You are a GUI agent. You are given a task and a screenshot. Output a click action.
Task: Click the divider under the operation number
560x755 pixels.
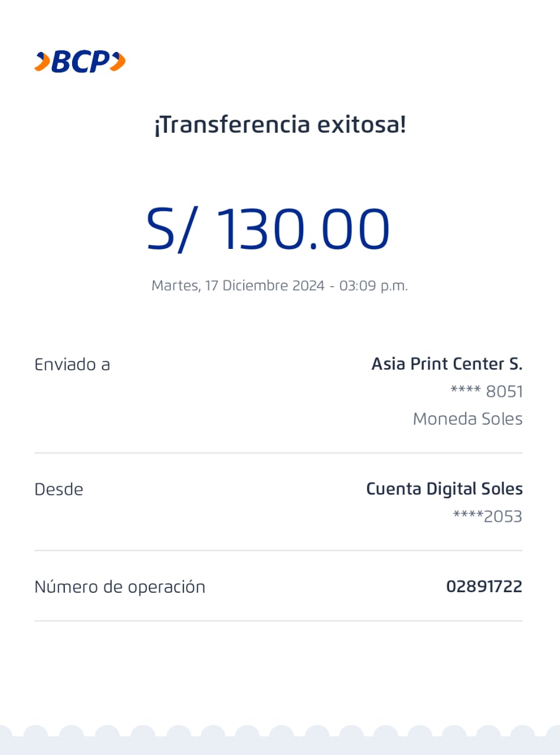278,621
